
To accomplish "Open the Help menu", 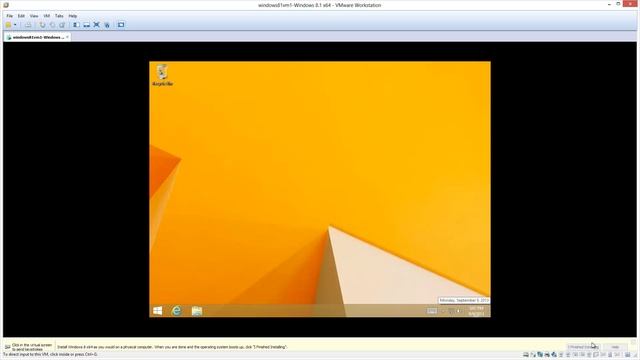I will click(73, 16).
